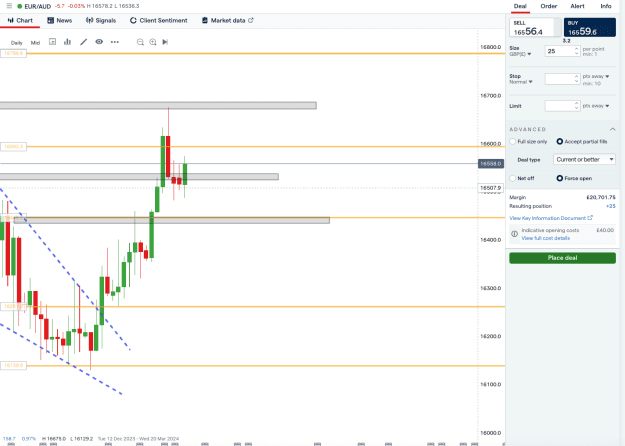
Task: Open View Key Information Document link
Action: pos(551,218)
